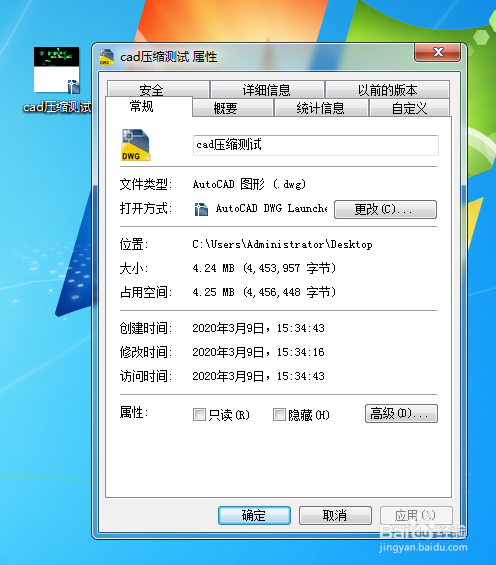Click the 更改(C)... button

[385, 209]
